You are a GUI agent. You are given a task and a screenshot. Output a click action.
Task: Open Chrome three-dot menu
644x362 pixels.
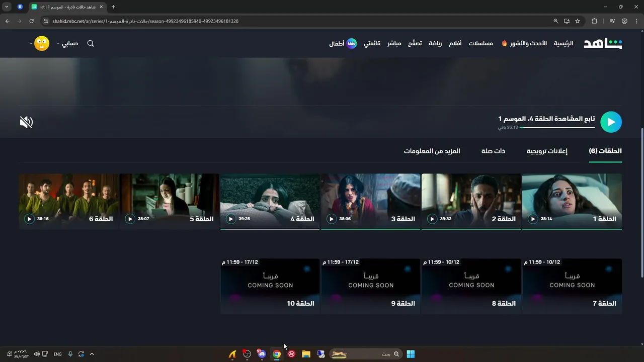pyautogui.click(x=636, y=21)
